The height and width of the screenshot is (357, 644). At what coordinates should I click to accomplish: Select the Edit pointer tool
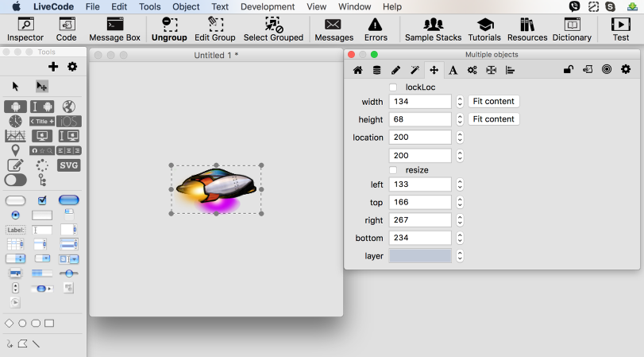[x=42, y=87]
